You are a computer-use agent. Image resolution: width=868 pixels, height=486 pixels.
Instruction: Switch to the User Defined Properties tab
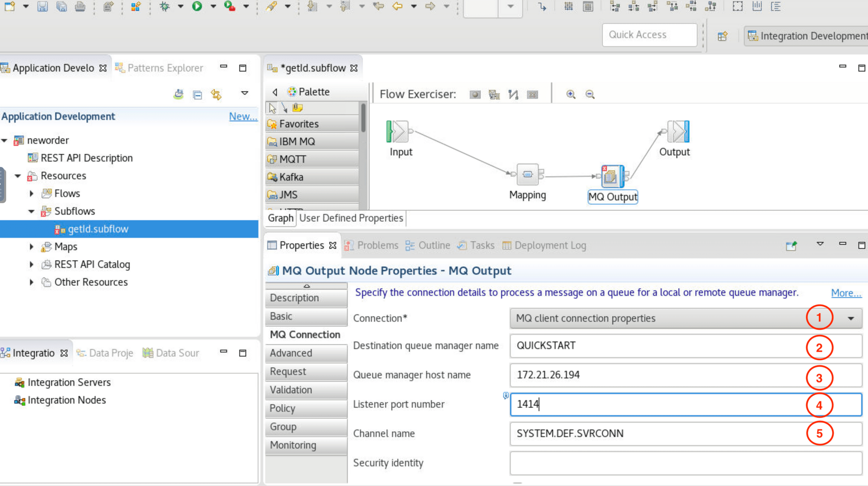click(351, 218)
